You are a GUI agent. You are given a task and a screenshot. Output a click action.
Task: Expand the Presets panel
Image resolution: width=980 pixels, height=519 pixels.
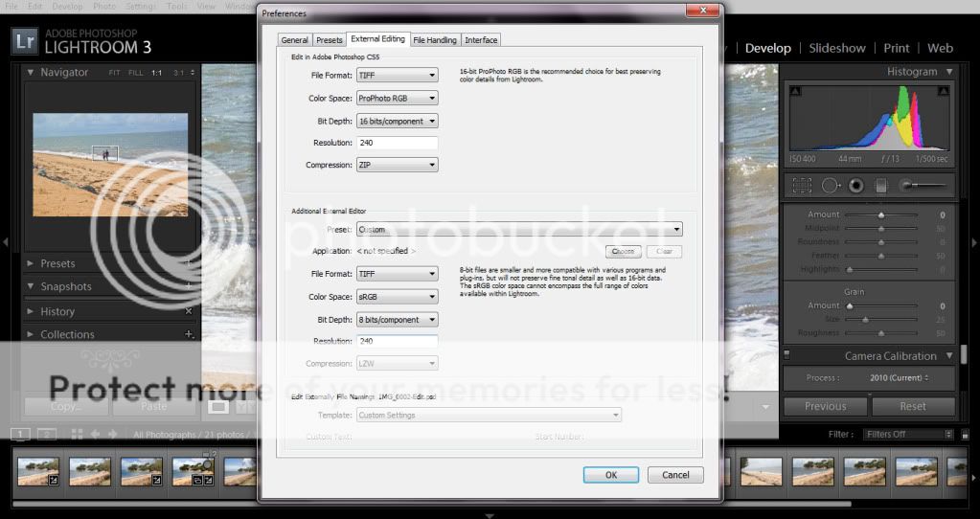pyautogui.click(x=30, y=263)
